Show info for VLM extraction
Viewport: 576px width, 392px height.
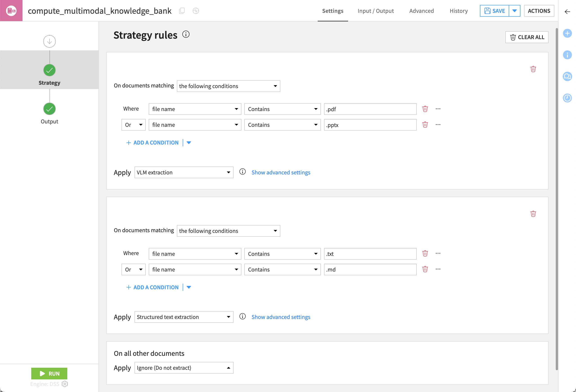(x=242, y=171)
